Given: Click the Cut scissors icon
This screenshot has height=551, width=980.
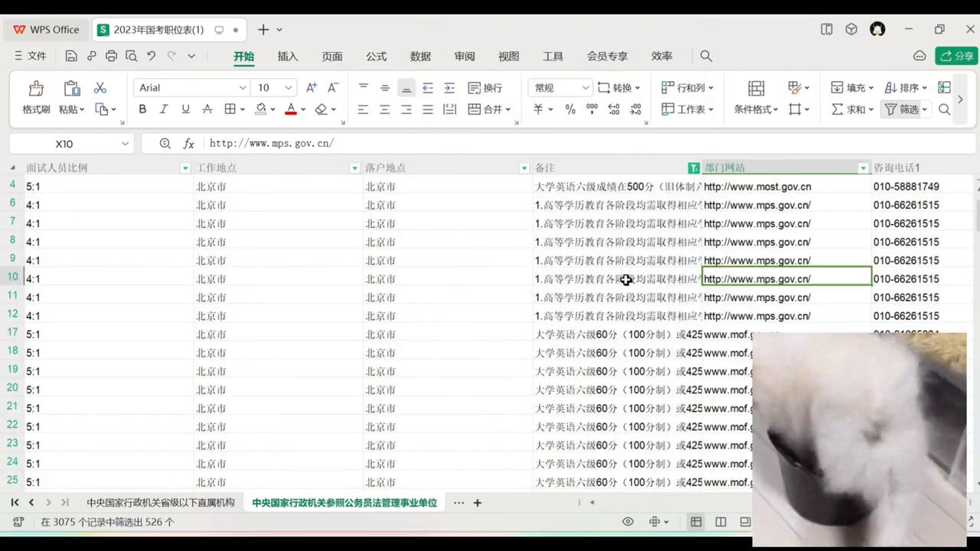Looking at the screenshot, I should coord(100,88).
